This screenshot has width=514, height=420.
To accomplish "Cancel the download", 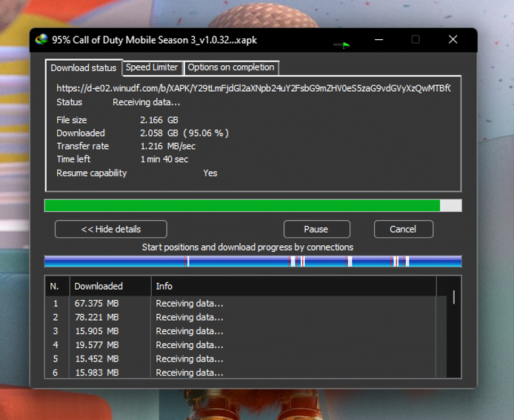I will pos(403,229).
